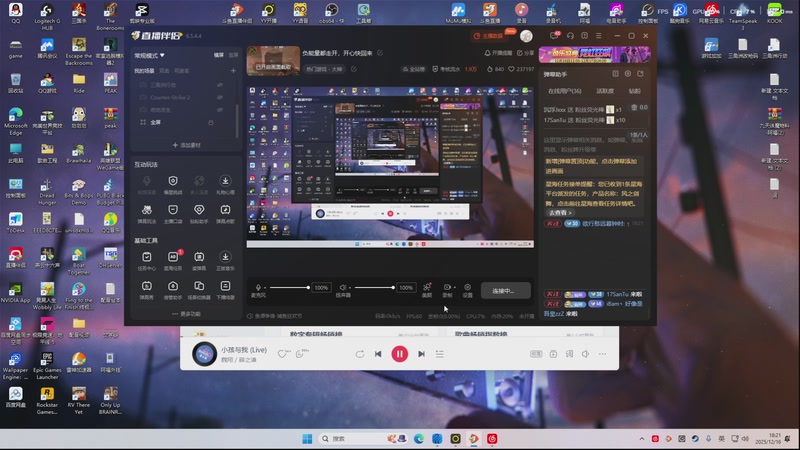
Task: Click the 去查看 > link
Action: tap(560, 213)
